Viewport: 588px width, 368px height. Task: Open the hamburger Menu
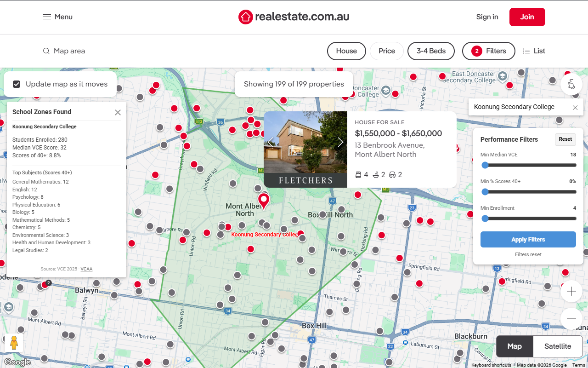coord(45,17)
